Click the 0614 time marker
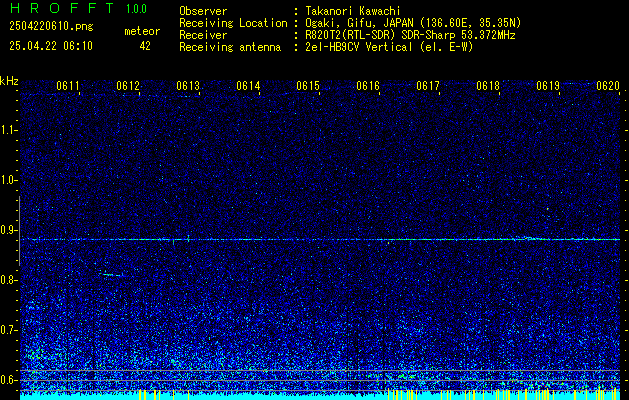Image resolution: width=629 pixels, height=400 pixels. click(x=248, y=86)
